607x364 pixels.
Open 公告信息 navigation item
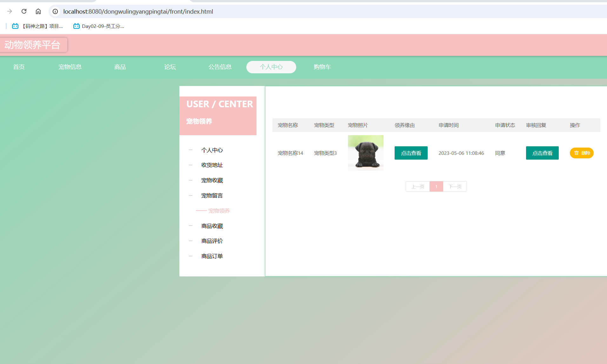(x=220, y=67)
